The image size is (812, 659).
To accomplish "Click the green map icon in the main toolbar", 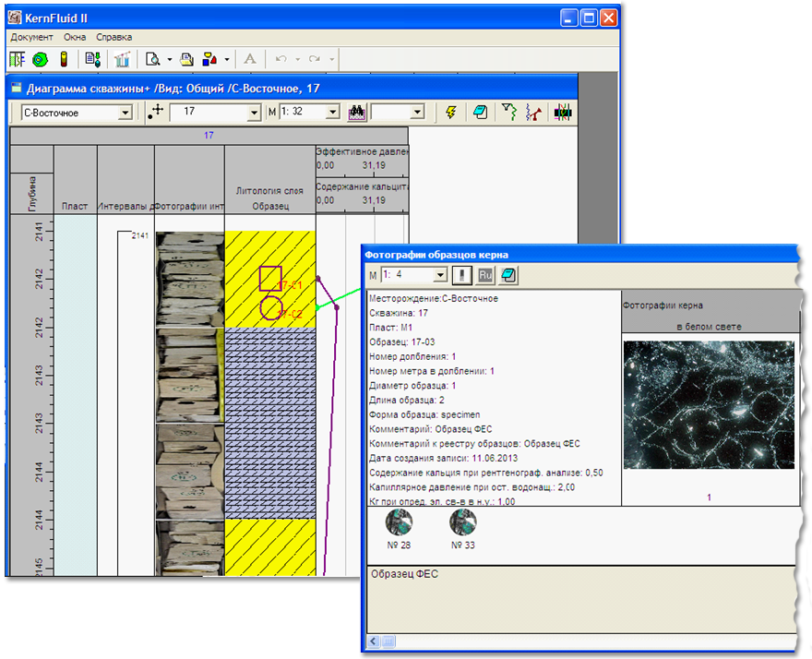I will point(40,60).
